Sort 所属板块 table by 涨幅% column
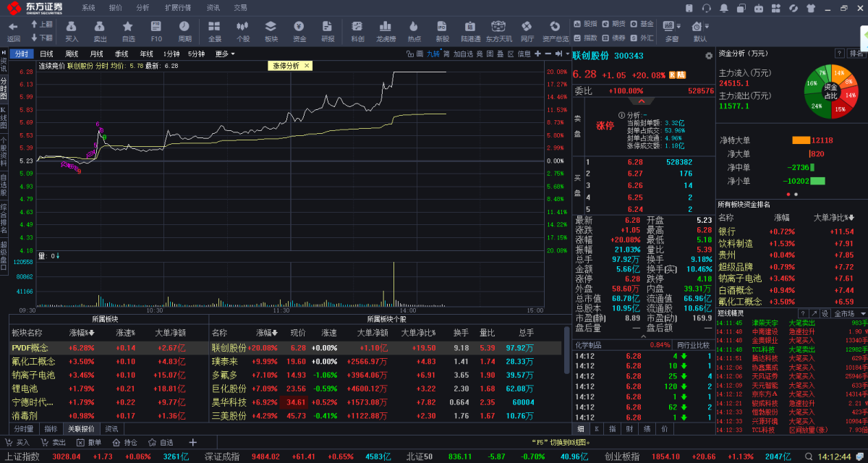 click(x=82, y=333)
